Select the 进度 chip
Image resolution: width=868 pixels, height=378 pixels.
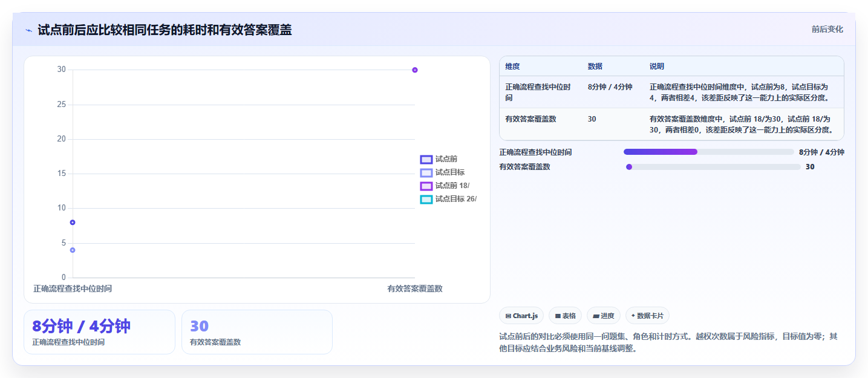pyautogui.click(x=604, y=316)
